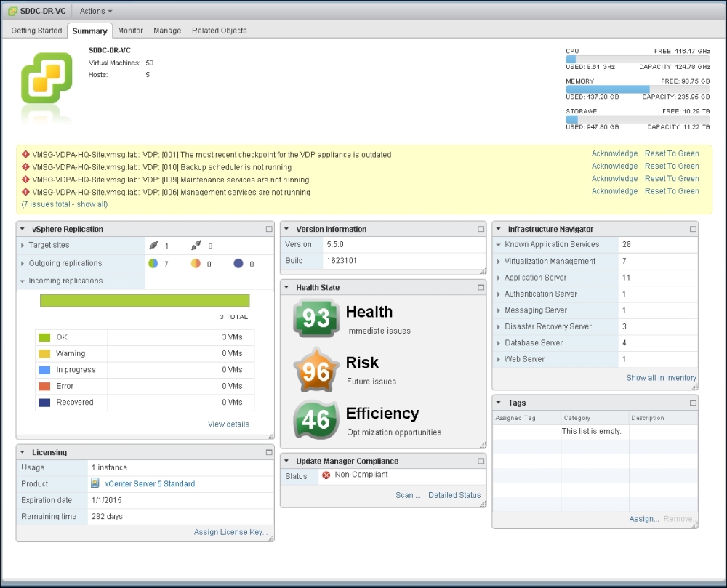
Task: Collapse the vSphere Replication panel
Action: coord(23,229)
